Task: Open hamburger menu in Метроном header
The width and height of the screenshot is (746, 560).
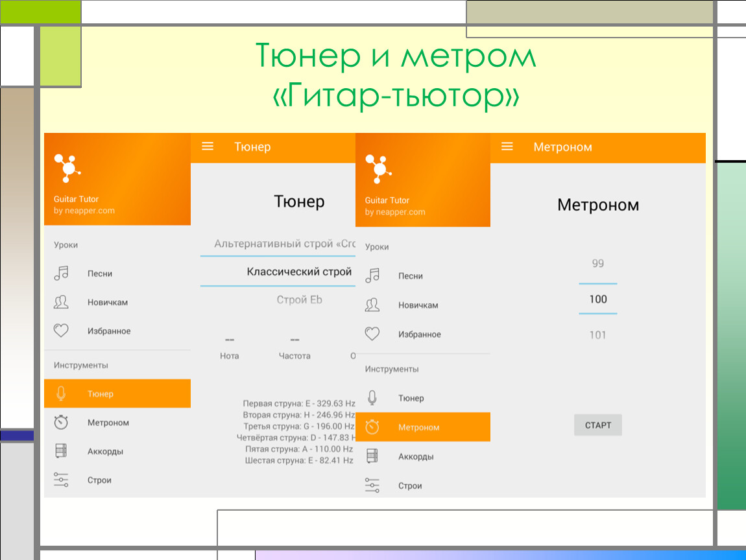Action: point(507,146)
